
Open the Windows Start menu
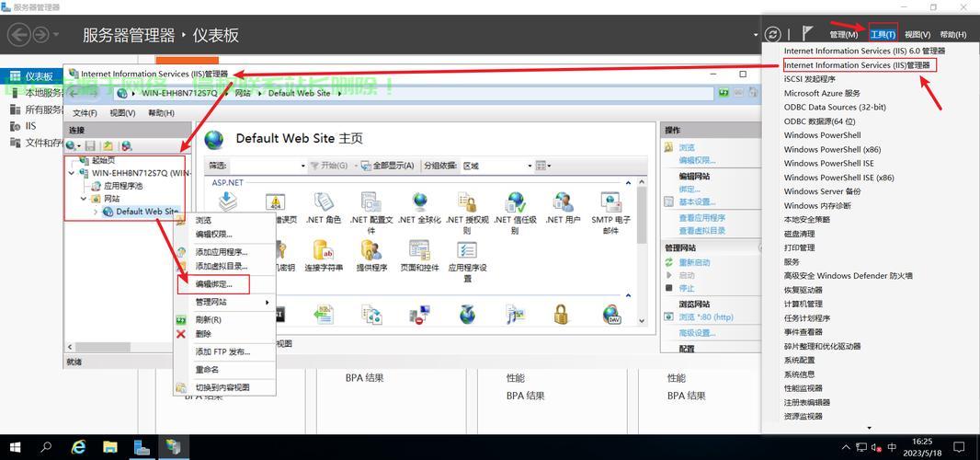[x=15, y=447]
